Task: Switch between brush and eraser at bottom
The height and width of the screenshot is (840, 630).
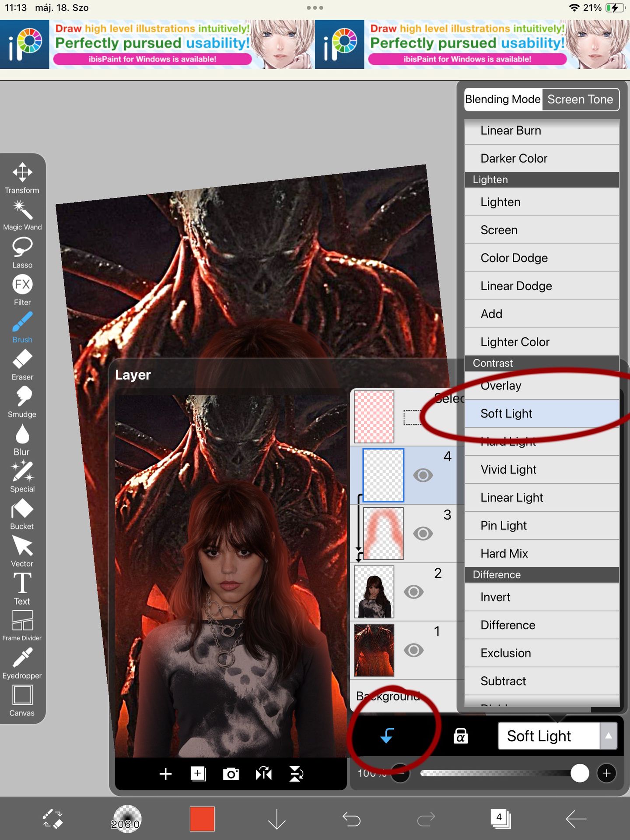Action: (x=53, y=819)
